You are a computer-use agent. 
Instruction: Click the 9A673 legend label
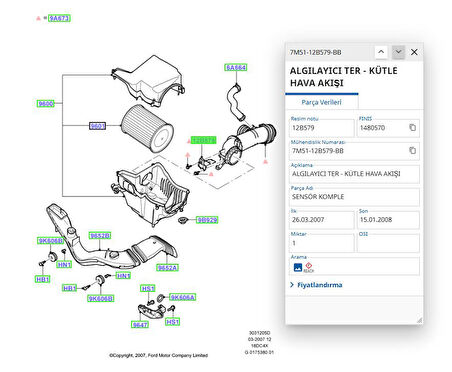click(x=59, y=18)
